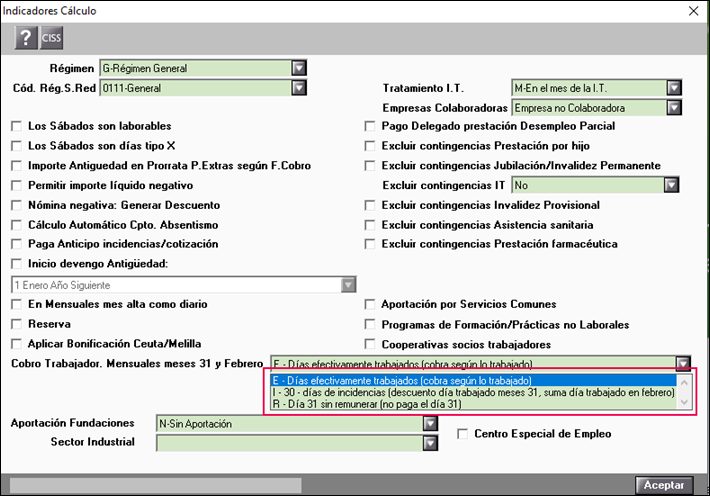Enable Permitir importe líquido negativo
The width and height of the screenshot is (710, 496).
17,185
